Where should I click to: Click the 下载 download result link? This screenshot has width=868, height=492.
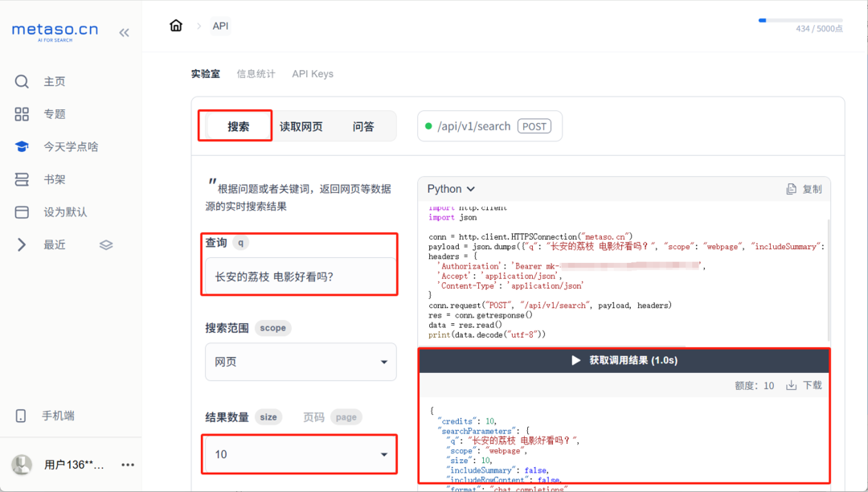pos(805,385)
